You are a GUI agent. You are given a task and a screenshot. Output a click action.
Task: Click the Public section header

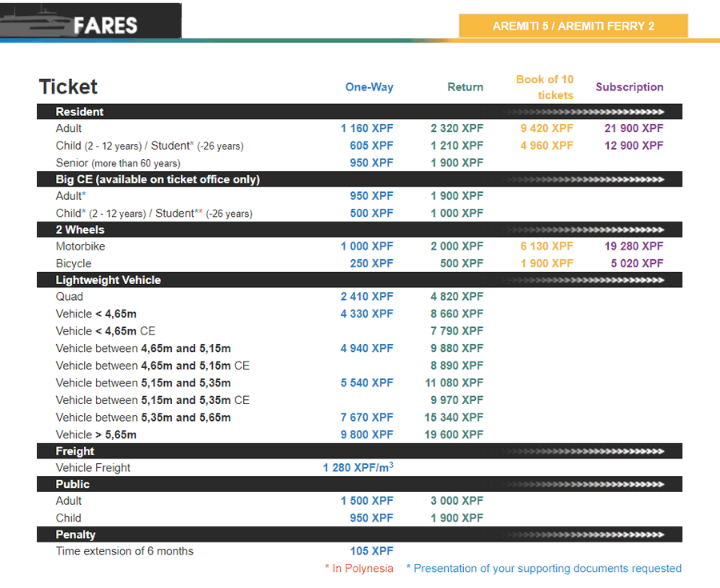point(359,484)
